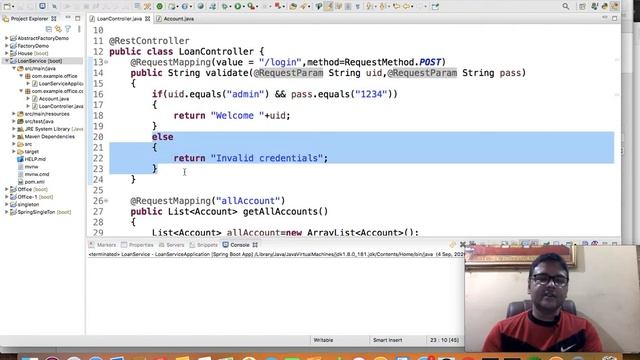Collapse the method fold marker at line 13
Screen dimensions: 640x360
tap(106, 62)
